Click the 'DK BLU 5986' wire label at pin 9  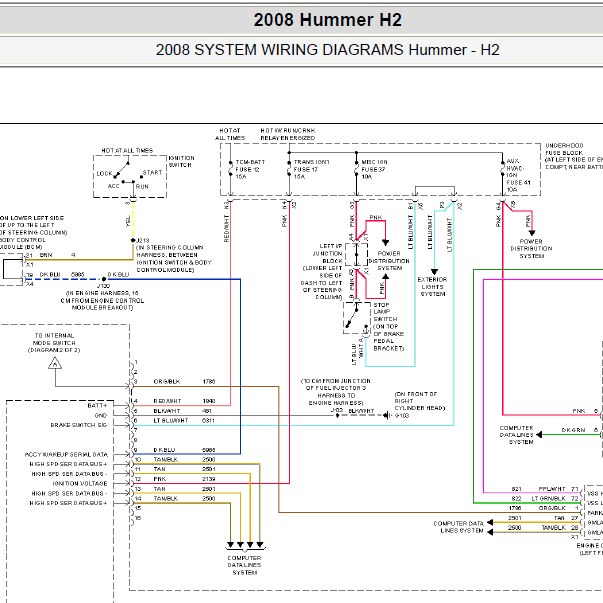point(184,450)
